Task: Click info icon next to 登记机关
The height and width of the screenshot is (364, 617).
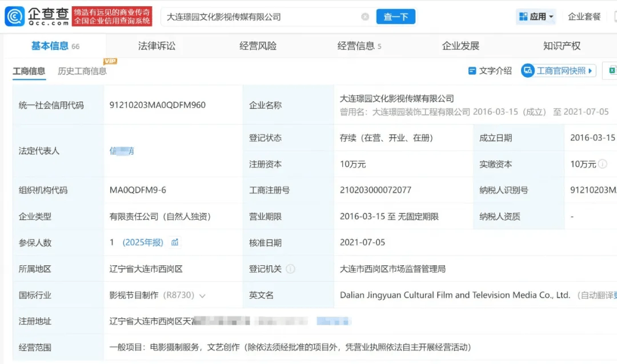Action: point(290,269)
